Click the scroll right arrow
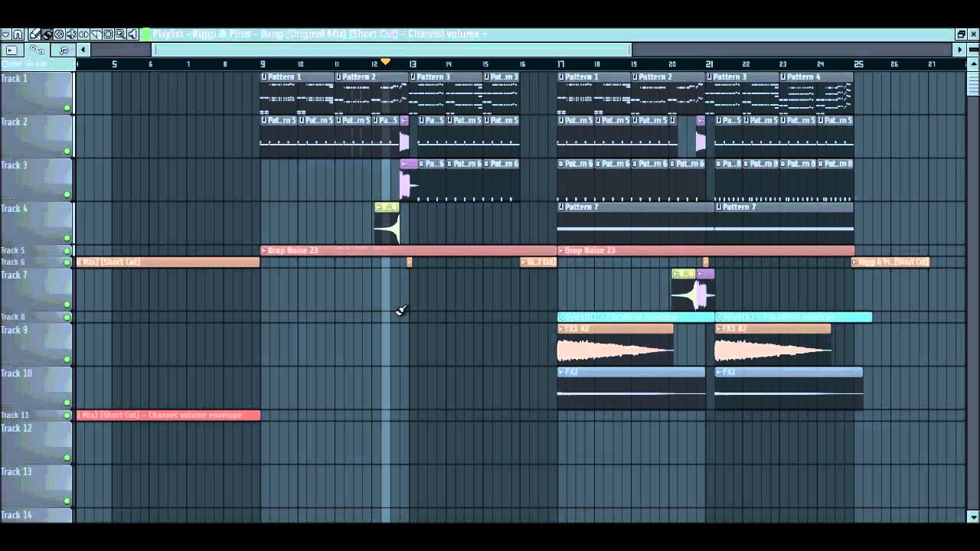The height and width of the screenshot is (551, 980). pos(959,50)
